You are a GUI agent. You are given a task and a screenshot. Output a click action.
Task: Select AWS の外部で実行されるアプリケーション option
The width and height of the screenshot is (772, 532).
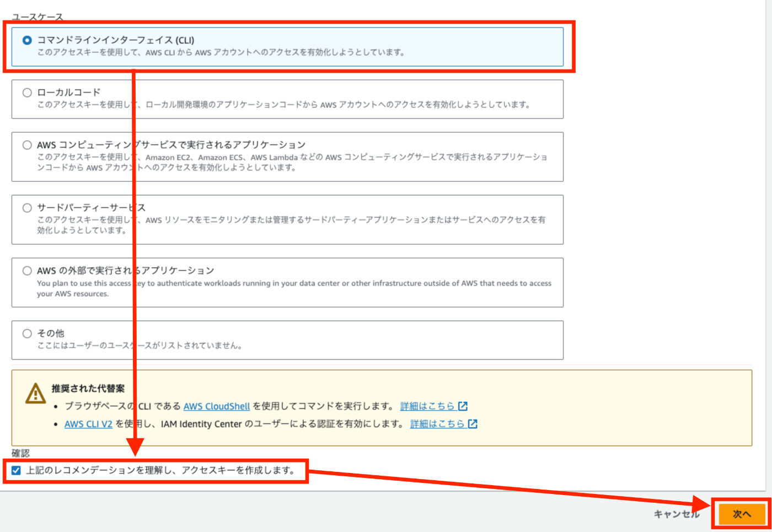27,271
